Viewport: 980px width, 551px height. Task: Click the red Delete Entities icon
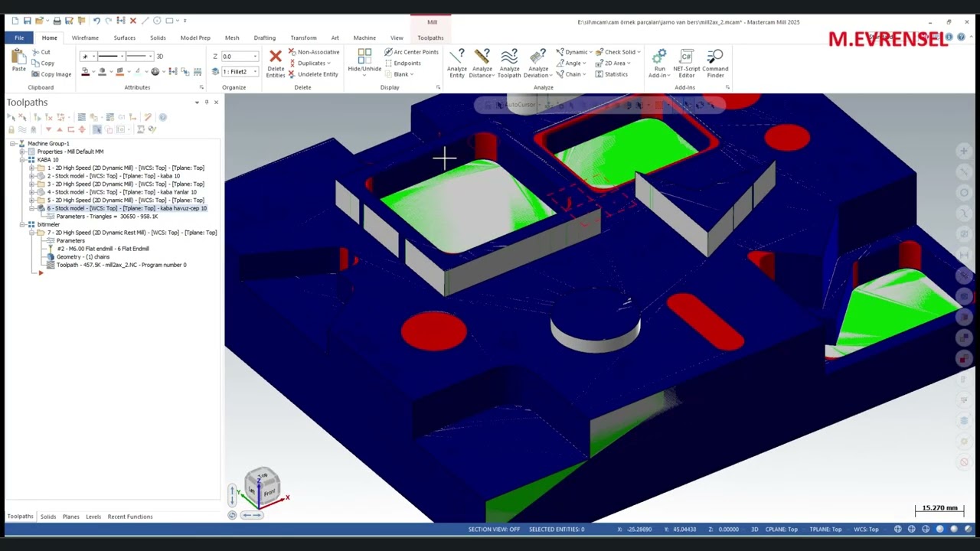pyautogui.click(x=276, y=57)
